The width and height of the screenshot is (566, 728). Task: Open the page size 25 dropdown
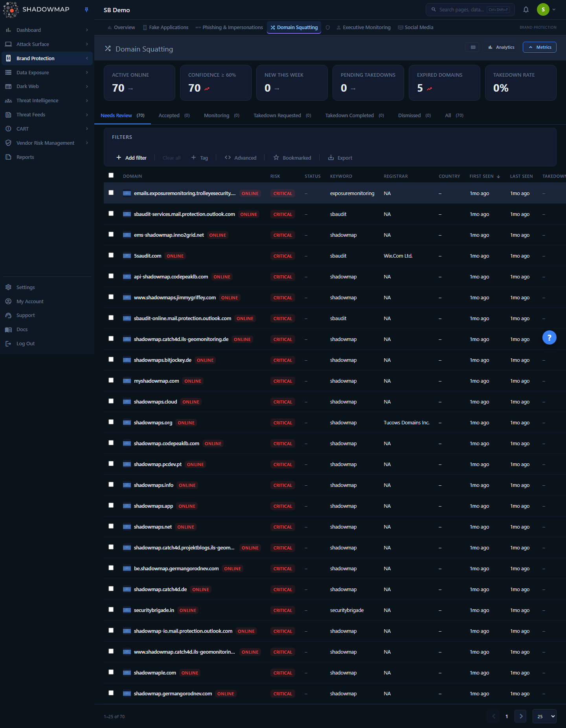(544, 716)
